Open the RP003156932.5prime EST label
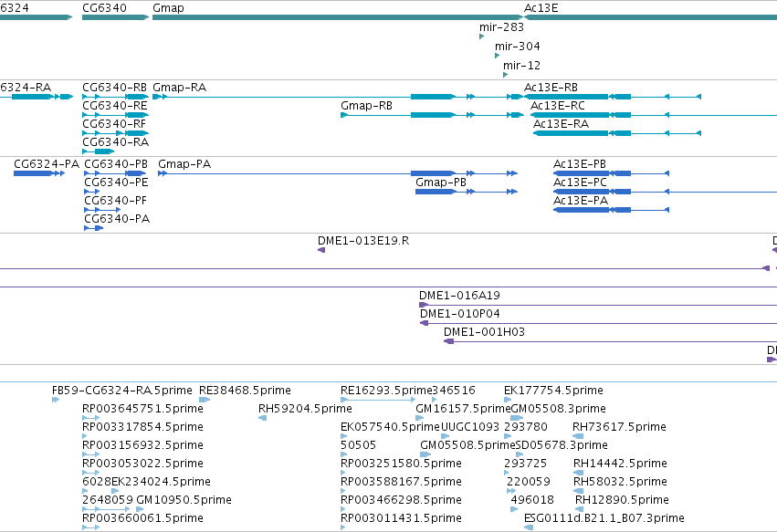777x532 pixels. point(142,445)
